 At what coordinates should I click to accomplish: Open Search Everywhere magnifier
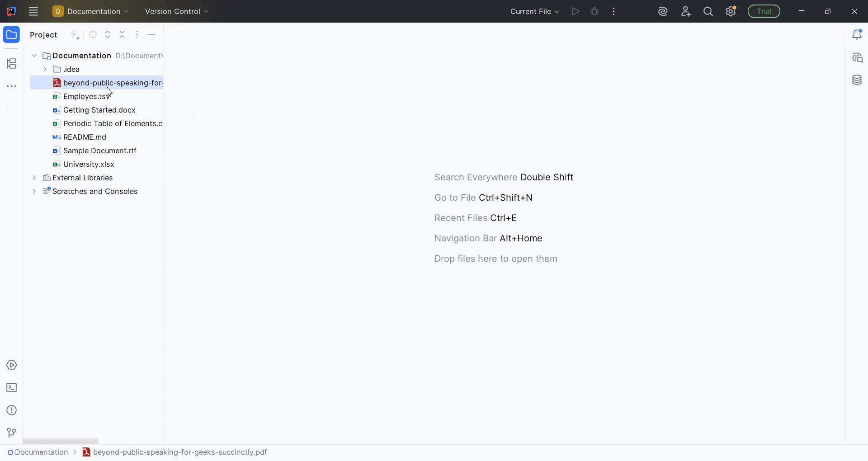[x=709, y=12]
